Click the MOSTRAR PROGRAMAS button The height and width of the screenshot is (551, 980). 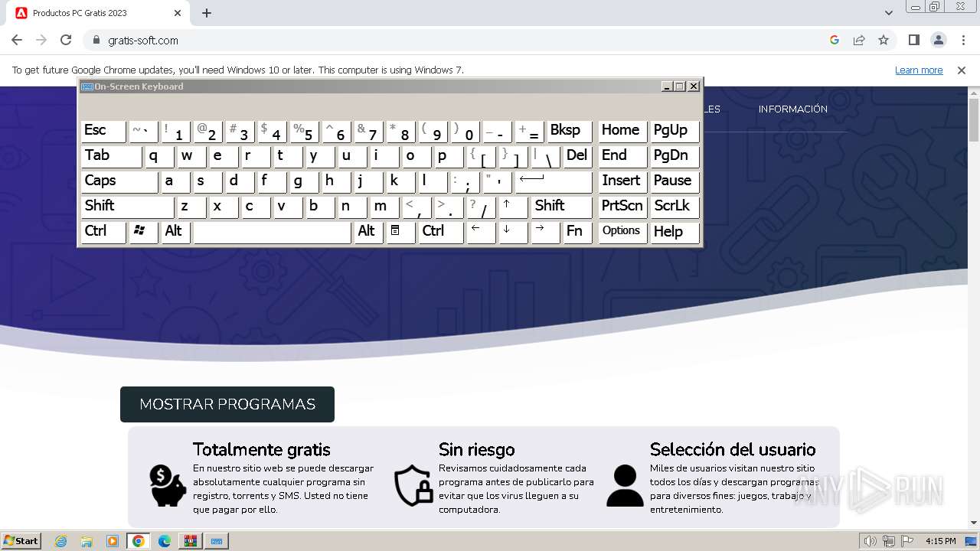[227, 404]
